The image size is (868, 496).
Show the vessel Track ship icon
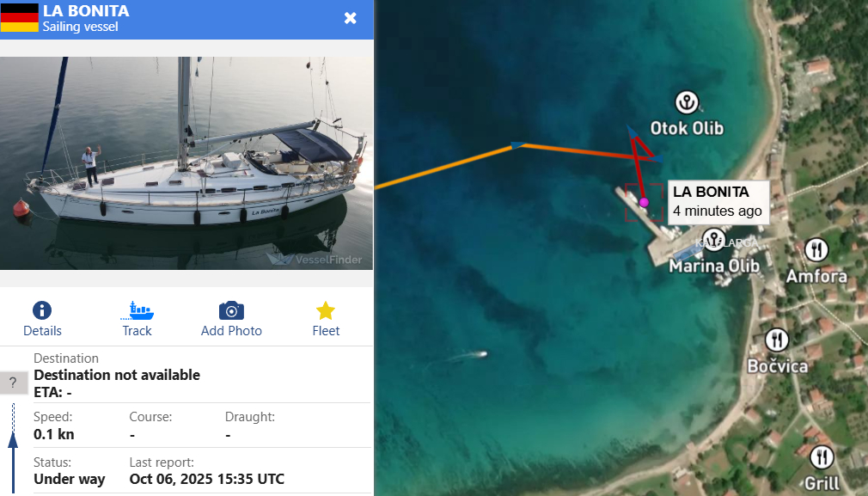[x=137, y=310]
